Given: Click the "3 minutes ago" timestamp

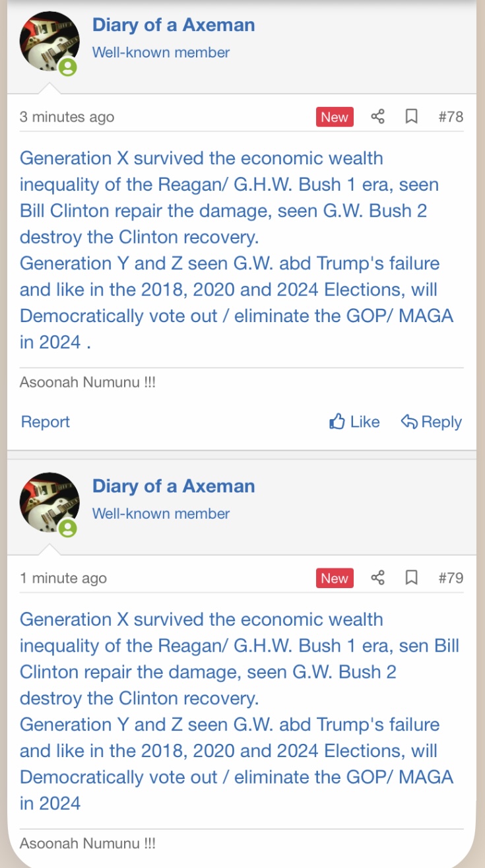Looking at the screenshot, I should pyautogui.click(x=67, y=117).
